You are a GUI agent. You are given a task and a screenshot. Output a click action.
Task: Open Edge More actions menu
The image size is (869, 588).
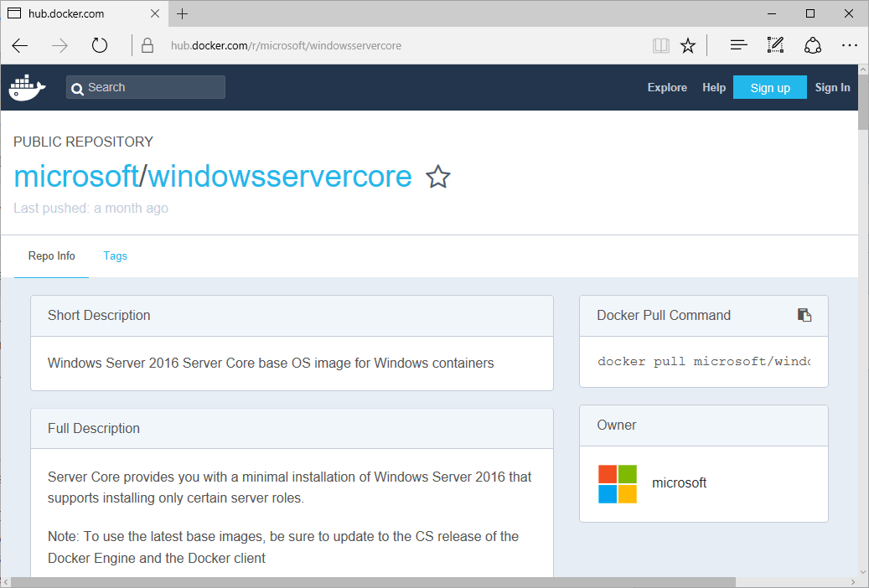click(x=850, y=45)
